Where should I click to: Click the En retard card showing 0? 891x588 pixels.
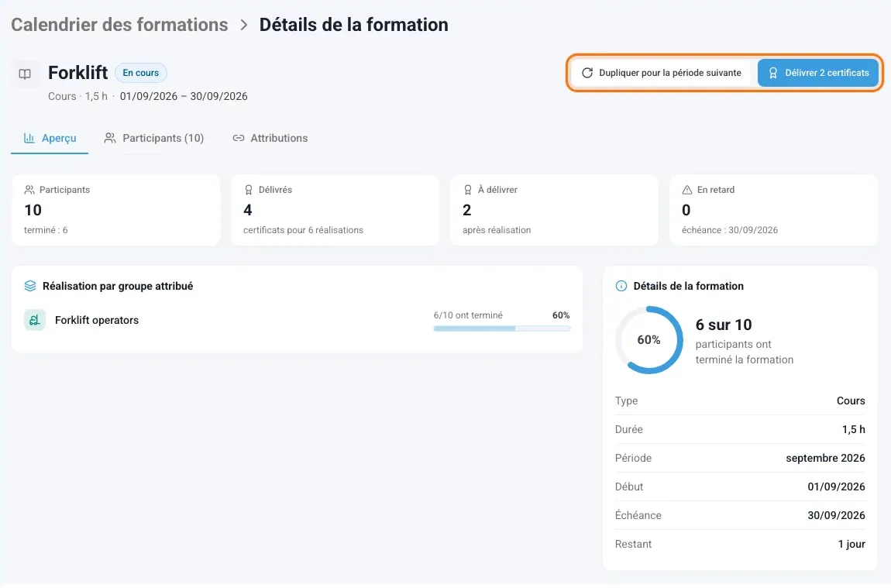pos(773,210)
